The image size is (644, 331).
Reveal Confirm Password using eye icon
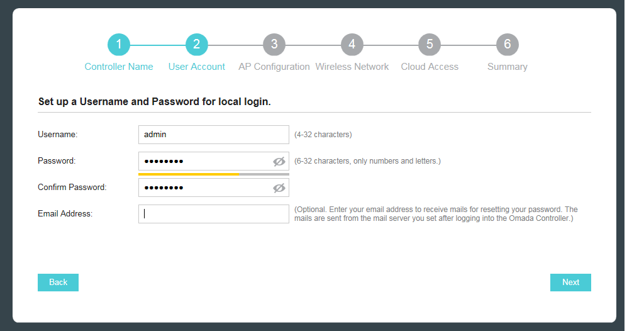[x=279, y=188]
